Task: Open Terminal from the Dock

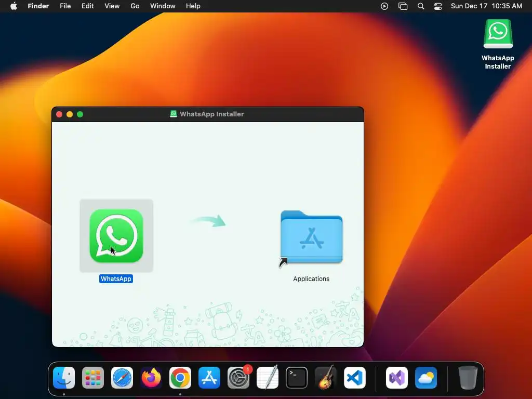Action: [297, 378]
